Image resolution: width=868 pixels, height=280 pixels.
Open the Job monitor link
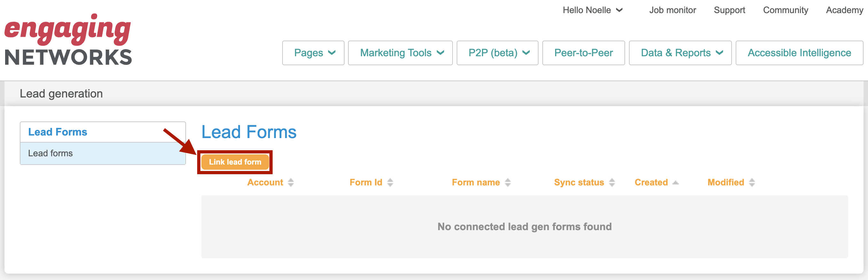[672, 10]
